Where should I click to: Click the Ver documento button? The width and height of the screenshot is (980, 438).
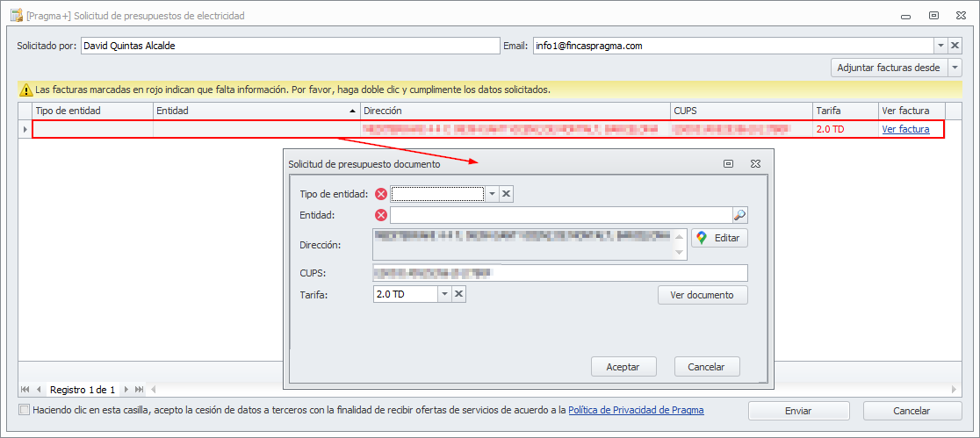(x=703, y=295)
